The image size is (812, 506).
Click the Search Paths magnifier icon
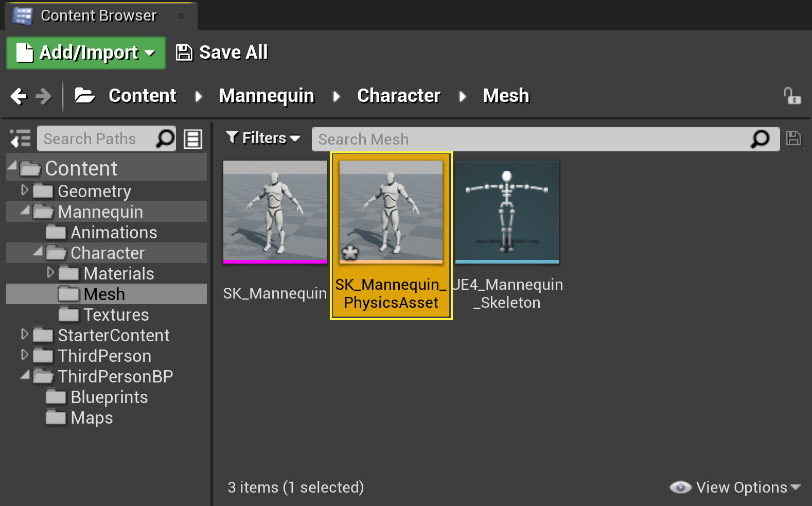pyautogui.click(x=165, y=139)
